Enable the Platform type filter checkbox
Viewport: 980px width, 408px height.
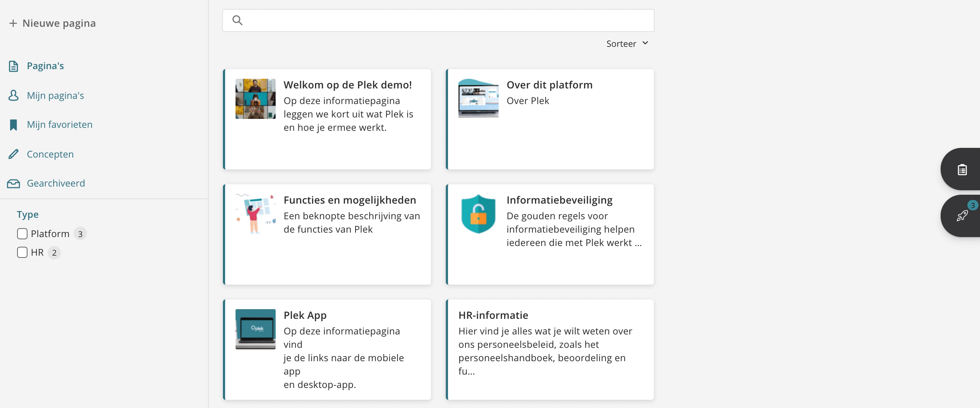[22, 234]
